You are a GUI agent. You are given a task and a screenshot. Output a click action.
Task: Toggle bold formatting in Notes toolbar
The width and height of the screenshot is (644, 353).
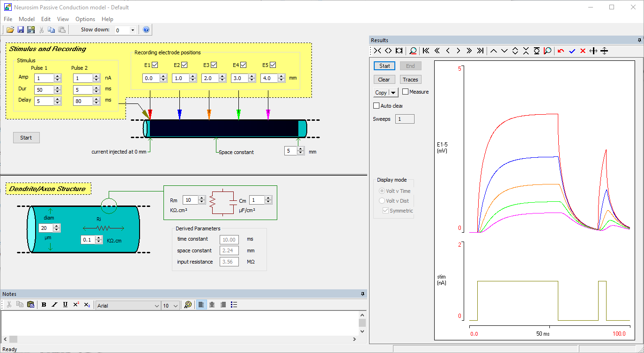point(44,305)
